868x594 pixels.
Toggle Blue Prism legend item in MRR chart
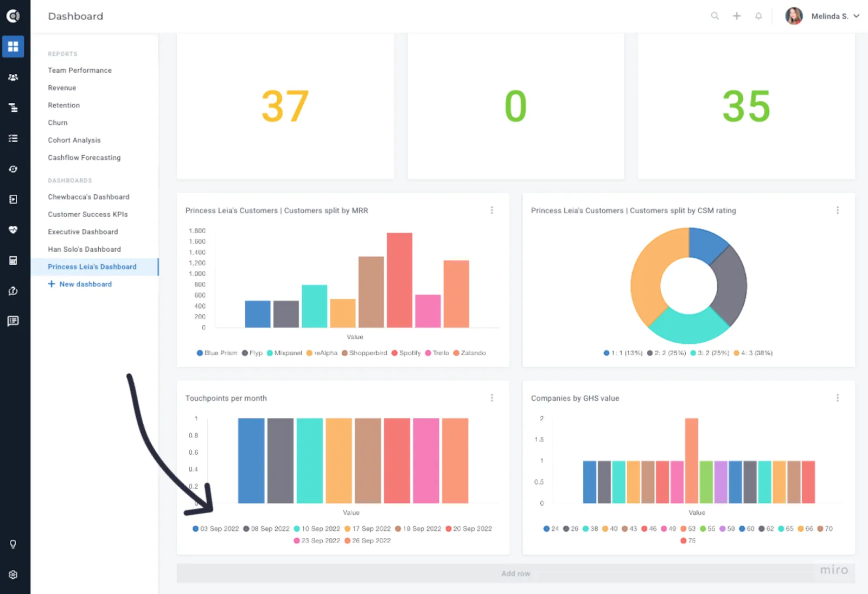point(217,353)
